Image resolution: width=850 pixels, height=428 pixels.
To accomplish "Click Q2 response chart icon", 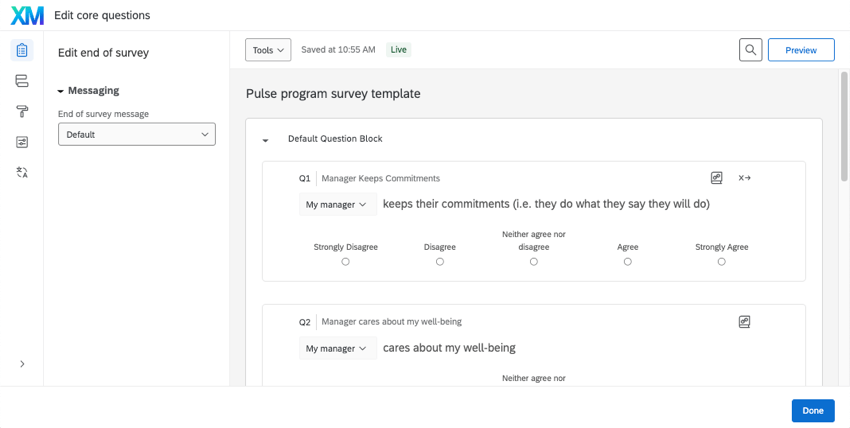I will click(x=744, y=322).
